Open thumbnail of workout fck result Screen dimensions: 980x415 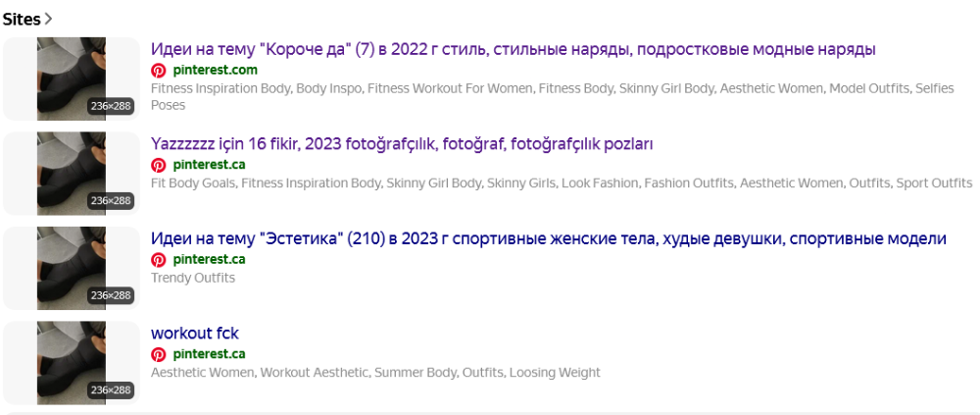tap(72, 363)
